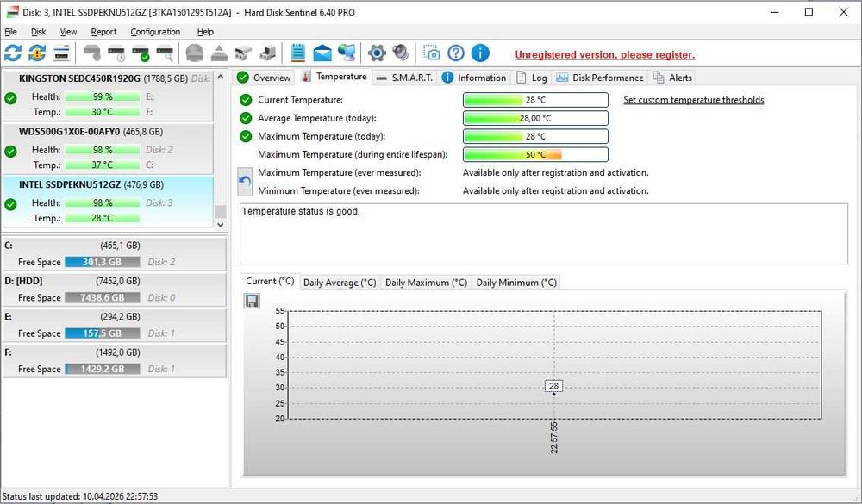
Task: Click the green status icon for KINGSTON disk
Action: [x=10, y=98]
